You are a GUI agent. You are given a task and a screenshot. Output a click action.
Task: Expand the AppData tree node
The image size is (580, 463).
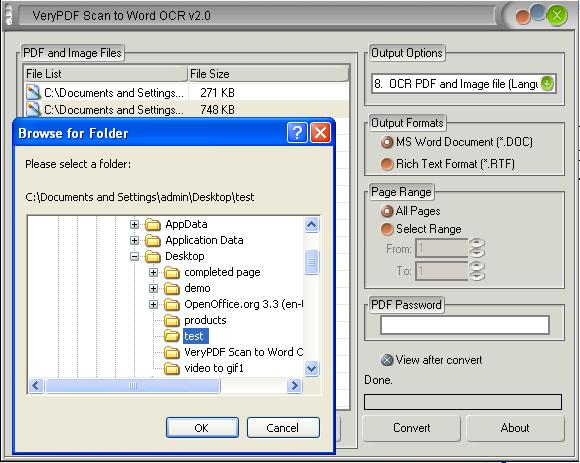click(x=134, y=224)
